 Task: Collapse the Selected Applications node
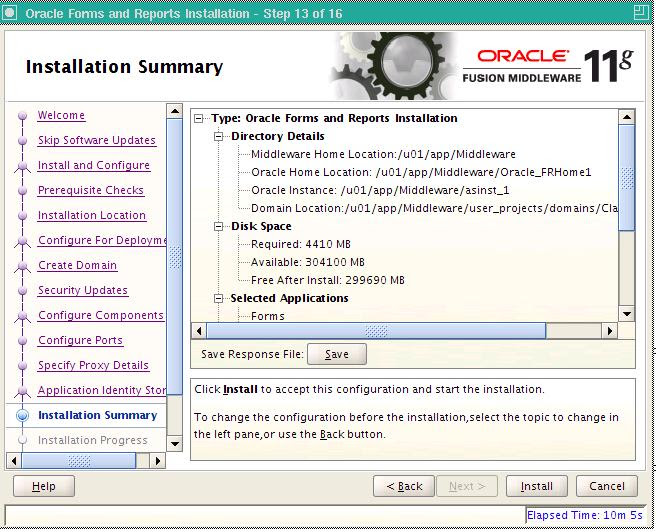point(218,299)
